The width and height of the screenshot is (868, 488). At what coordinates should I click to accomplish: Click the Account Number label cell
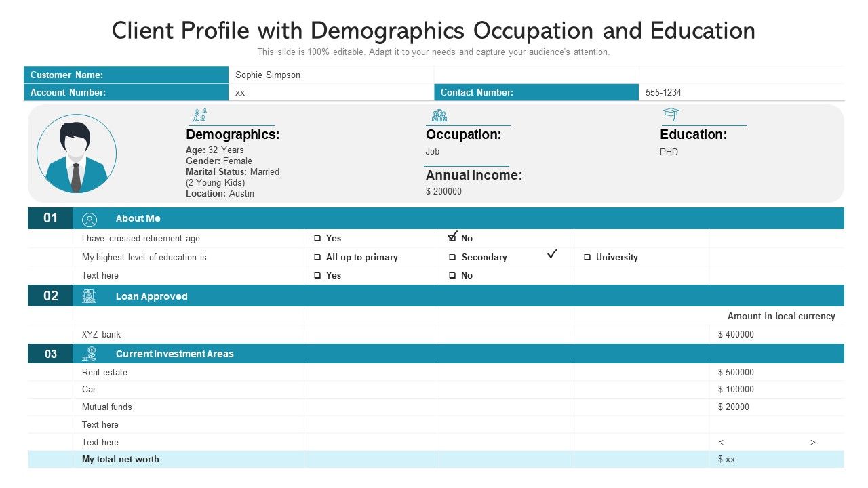pos(126,93)
